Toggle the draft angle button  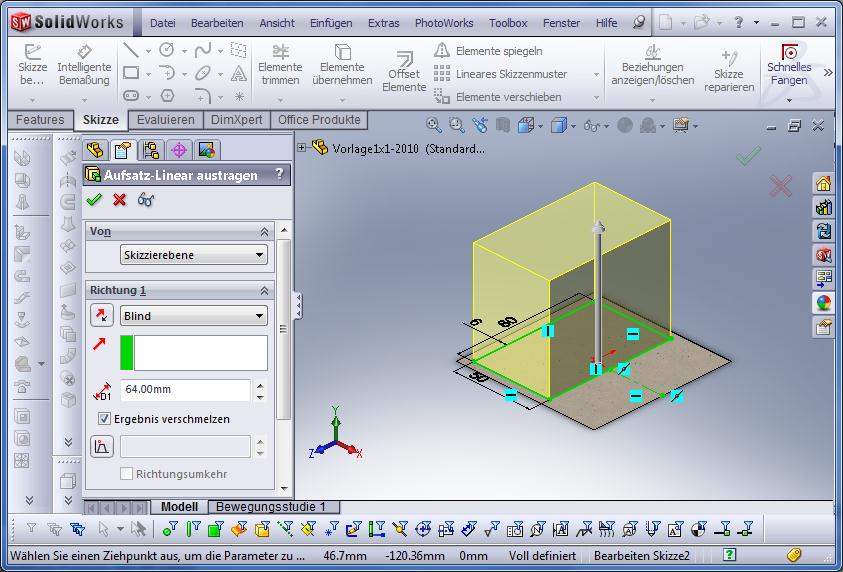102,447
